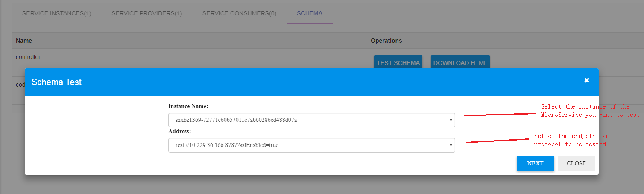Select the SCHEMA tab
The image size is (644, 194).
pyautogui.click(x=310, y=13)
